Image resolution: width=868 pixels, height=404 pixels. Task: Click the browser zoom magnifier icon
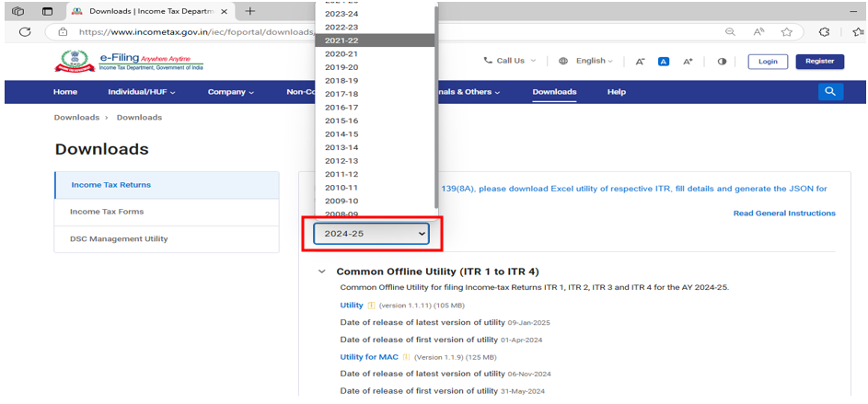(x=730, y=31)
